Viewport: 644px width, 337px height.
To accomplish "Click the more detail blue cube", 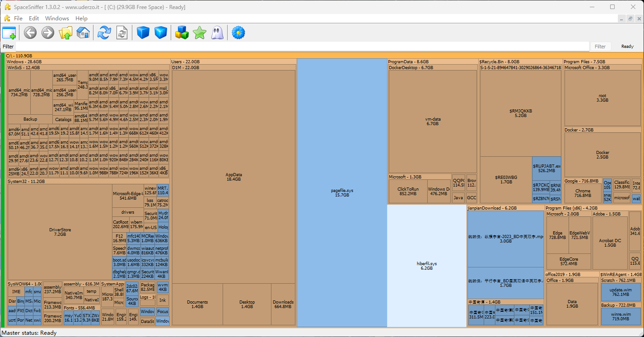I will click(161, 33).
